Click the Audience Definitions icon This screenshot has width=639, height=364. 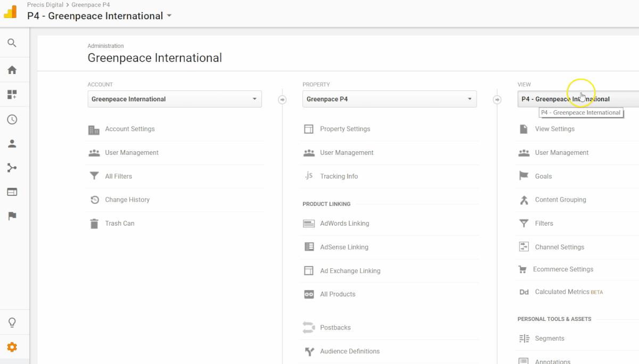[309, 351]
